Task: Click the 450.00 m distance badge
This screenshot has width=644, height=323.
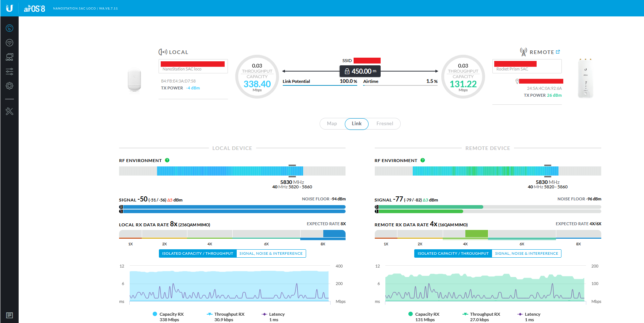Action: [x=360, y=71]
